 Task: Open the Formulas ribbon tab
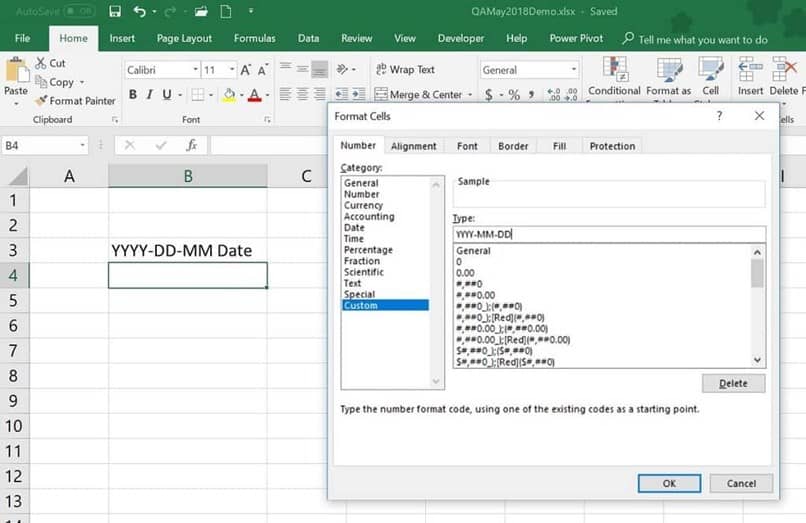pos(254,38)
